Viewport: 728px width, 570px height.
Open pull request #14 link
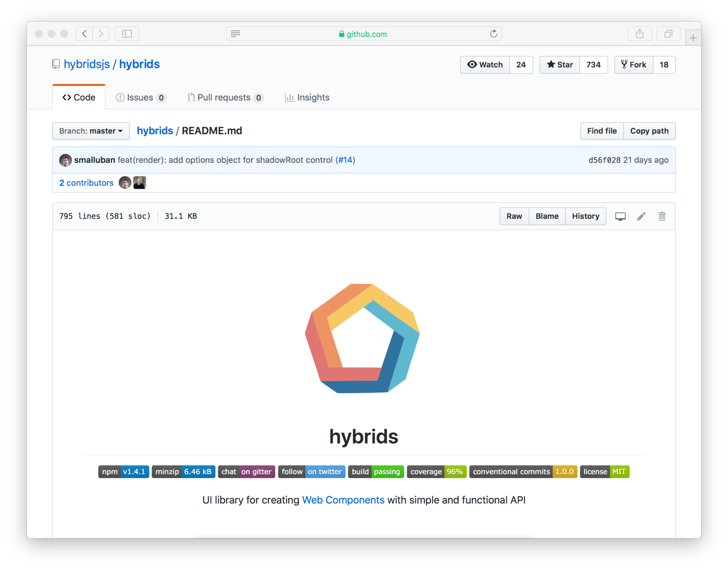345,160
